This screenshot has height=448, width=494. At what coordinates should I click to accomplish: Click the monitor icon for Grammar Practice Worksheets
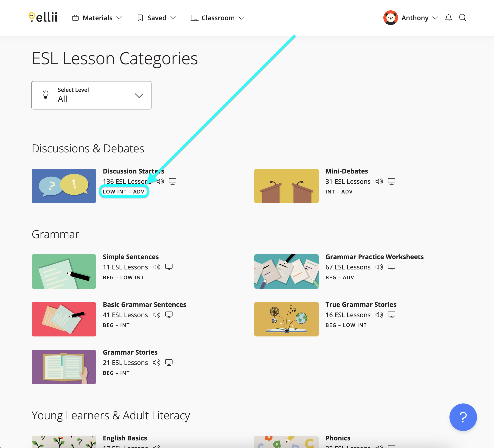[x=392, y=267]
